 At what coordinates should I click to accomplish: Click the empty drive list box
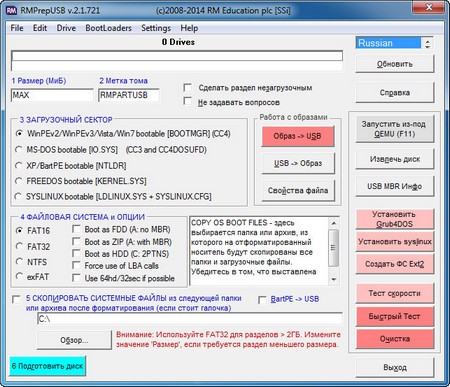point(177,60)
